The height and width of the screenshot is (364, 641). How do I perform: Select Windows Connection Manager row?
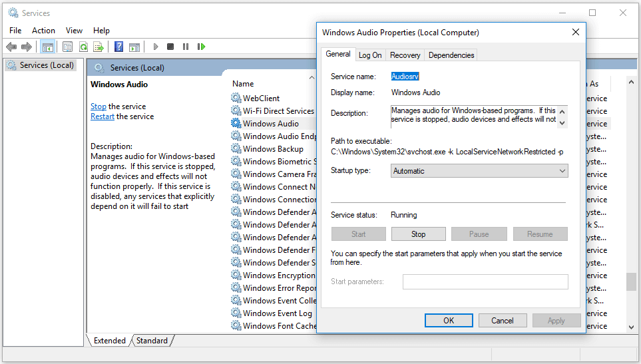point(274,200)
